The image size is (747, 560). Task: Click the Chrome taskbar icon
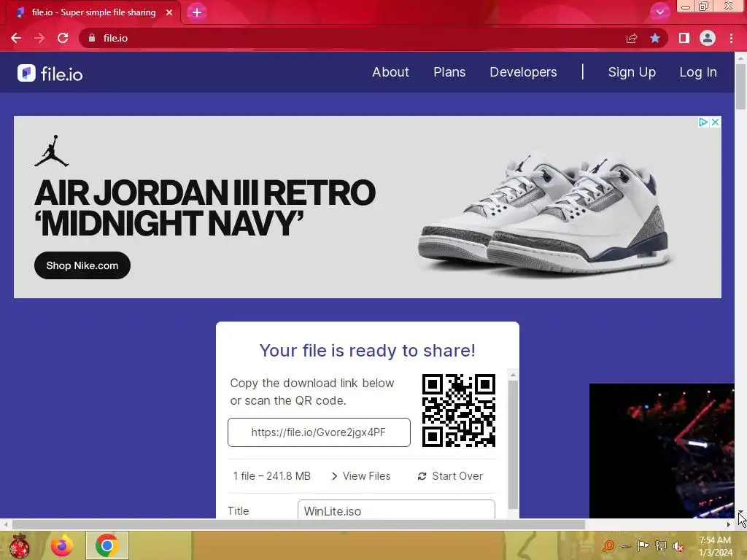point(107,545)
